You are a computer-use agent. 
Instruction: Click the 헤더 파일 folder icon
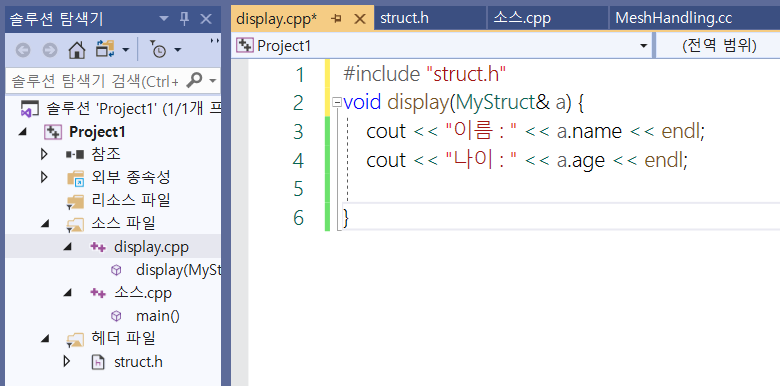tap(76, 340)
